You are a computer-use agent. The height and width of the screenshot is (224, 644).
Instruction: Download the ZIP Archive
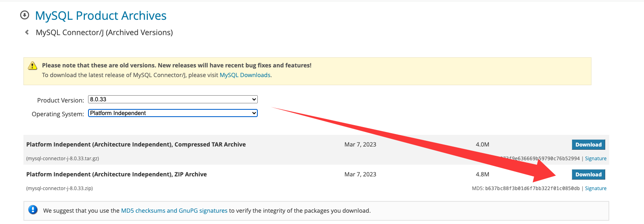588,174
